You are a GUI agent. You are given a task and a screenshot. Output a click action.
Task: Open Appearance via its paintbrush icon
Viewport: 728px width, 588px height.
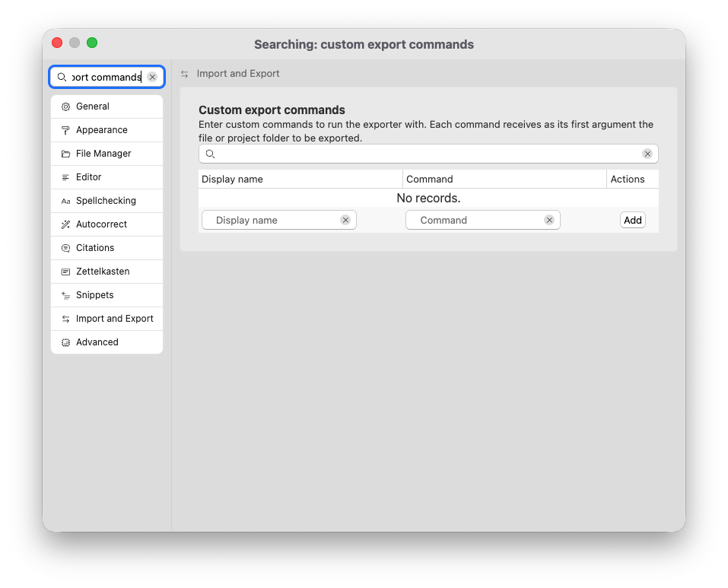click(65, 130)
